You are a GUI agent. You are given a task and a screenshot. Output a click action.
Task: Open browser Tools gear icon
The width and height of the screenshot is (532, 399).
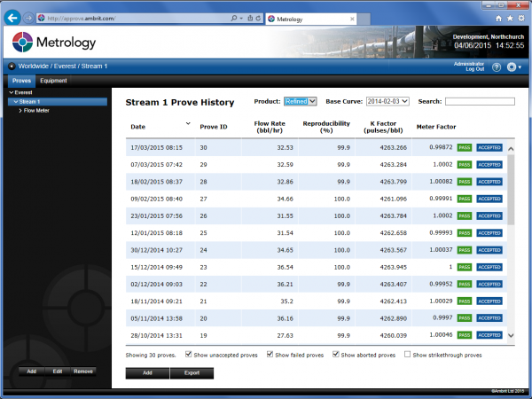(521, 19)
